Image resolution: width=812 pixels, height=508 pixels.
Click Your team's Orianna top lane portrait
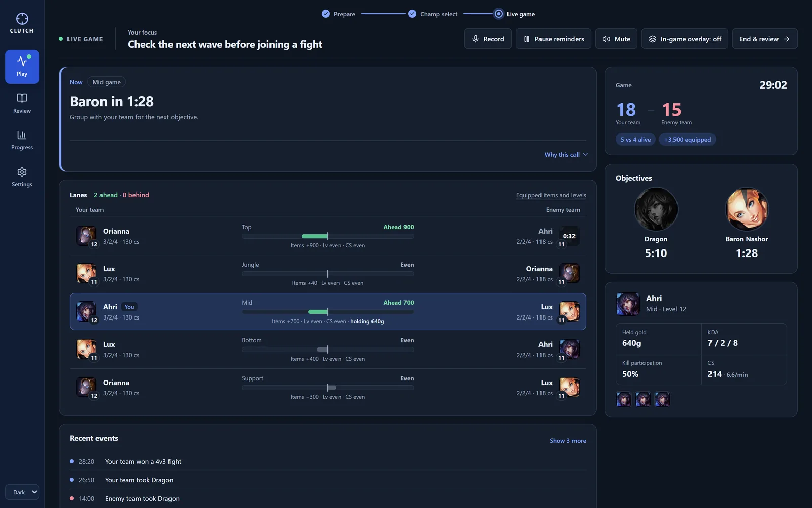(86, 236)
